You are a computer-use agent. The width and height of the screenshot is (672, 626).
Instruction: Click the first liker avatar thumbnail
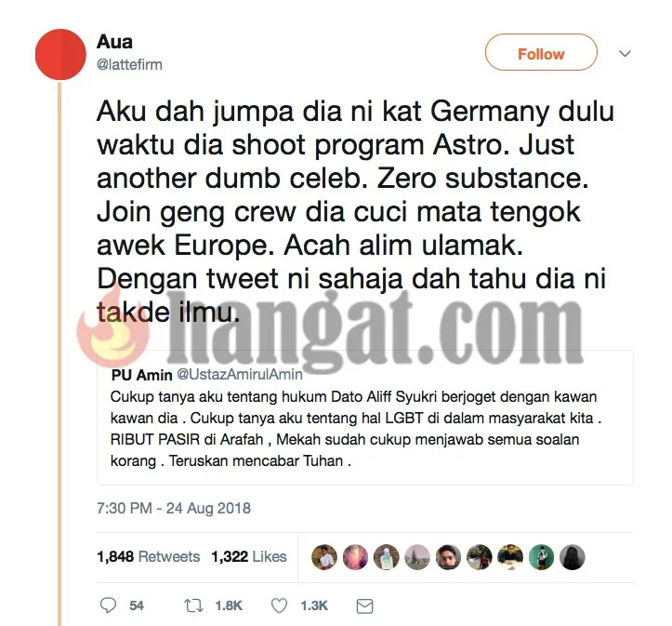click(324, 557)
